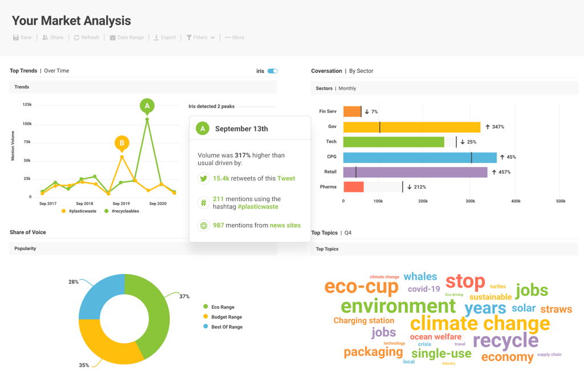Click the Save disk icon
This screenshot has height=392, width=584.
tap(16, 38)
